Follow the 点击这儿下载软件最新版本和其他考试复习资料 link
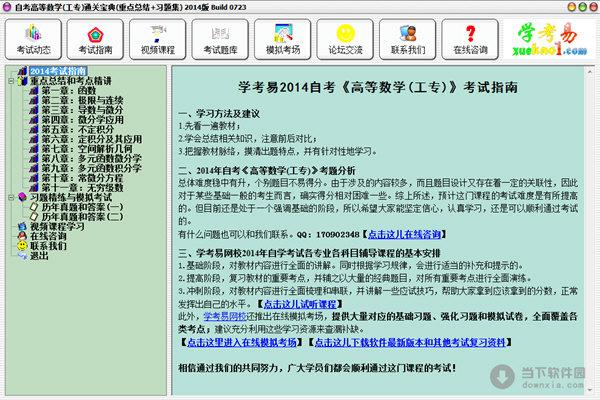 click(410, 342)
